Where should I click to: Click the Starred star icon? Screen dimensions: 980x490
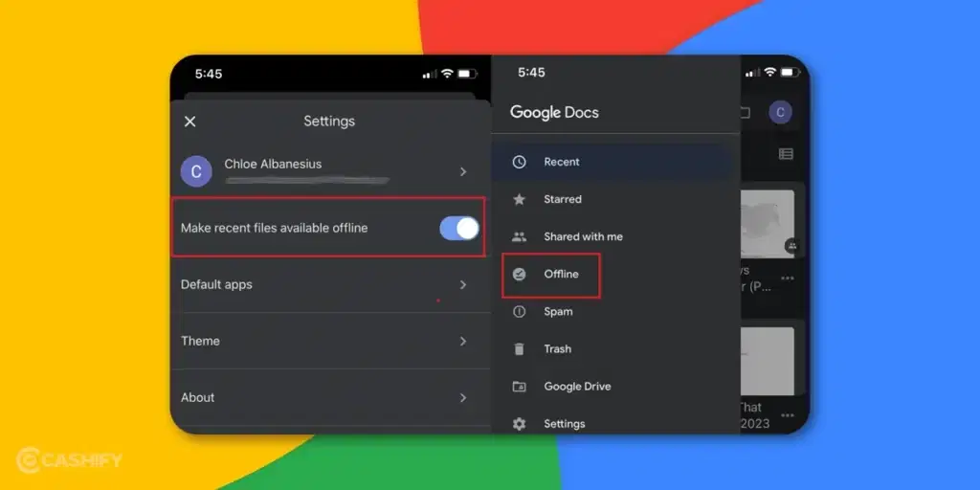pos(520,199)
